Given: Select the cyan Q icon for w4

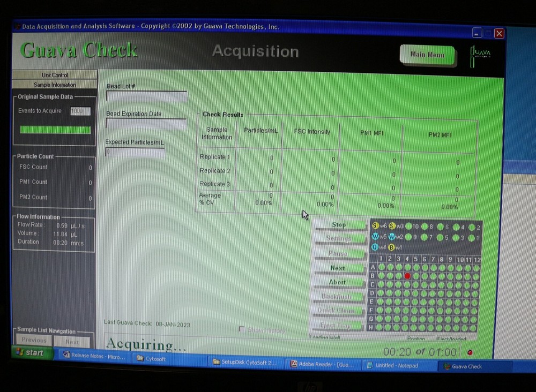Looking at the screenshot, I should (x=375, y=247).
